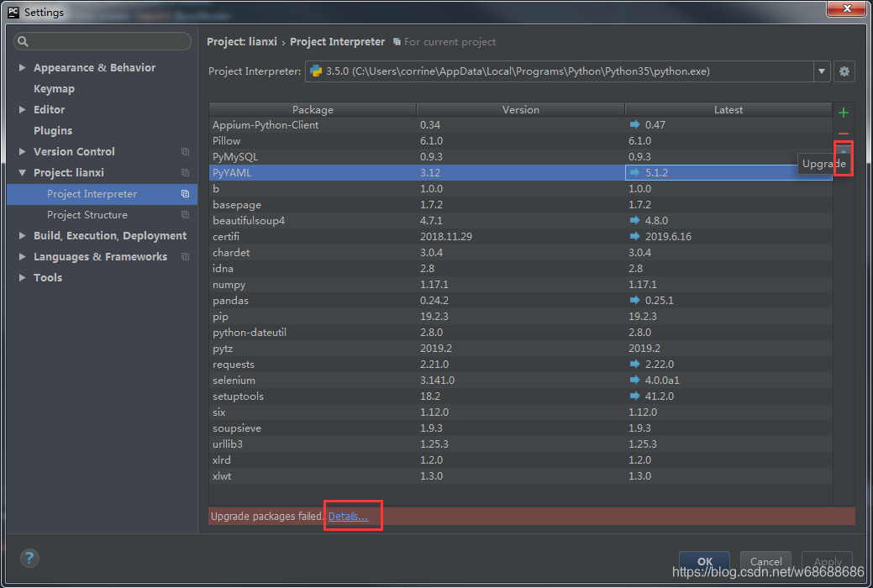Open the Details link for failed upgrade
The width and height of the screenshot is (873, 588).
(x=351, y=515)
